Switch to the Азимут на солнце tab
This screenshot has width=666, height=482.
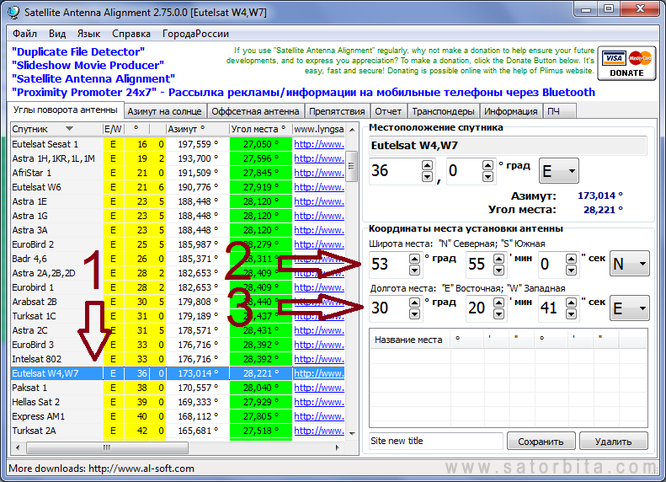click(165, 111)
